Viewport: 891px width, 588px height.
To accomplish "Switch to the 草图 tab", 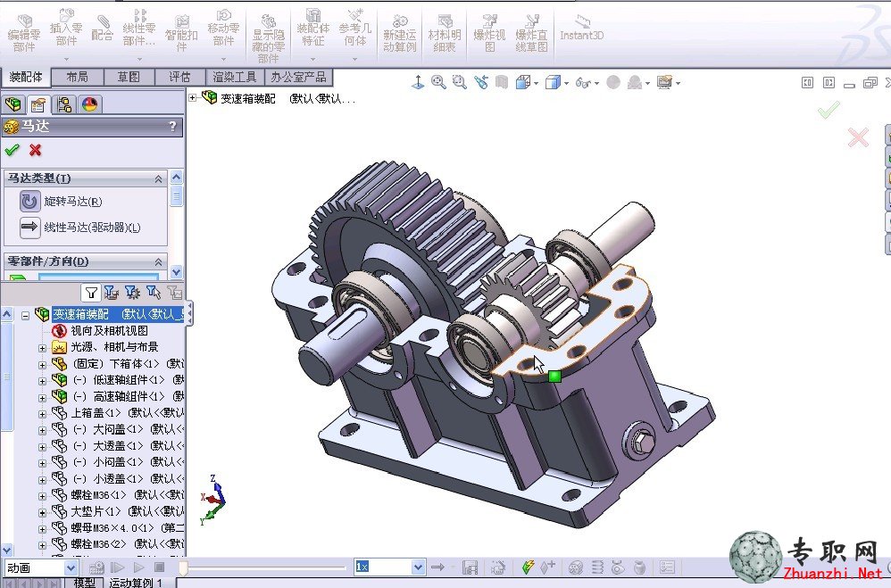I will pos(129,77).
